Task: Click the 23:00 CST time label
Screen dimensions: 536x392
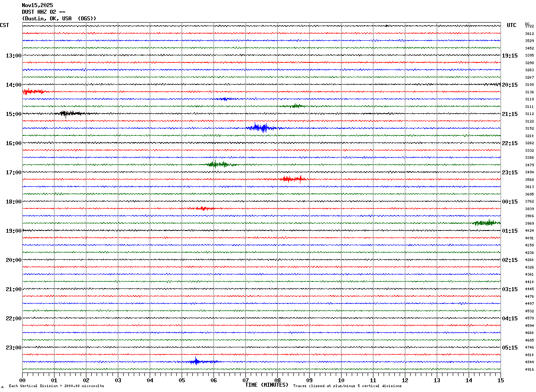Action: tap(13, 348)
